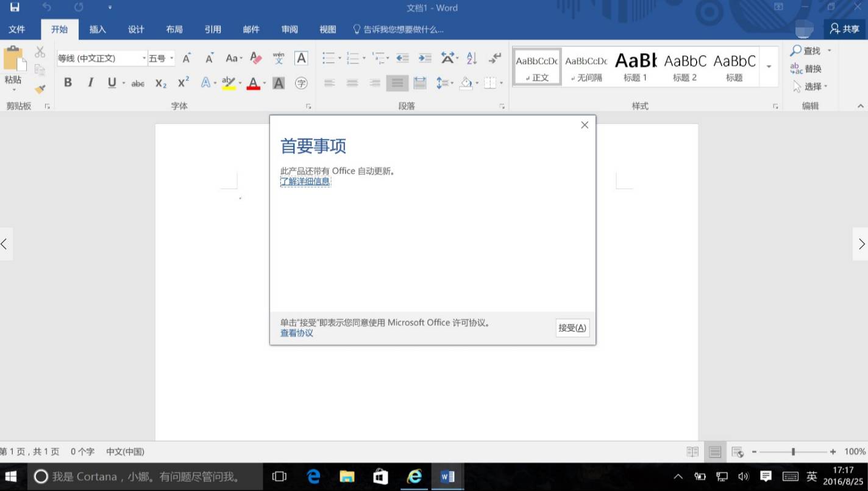
Task: Open the 文件 menu tab
Action: pyautogui.click(x=16, y=29)
